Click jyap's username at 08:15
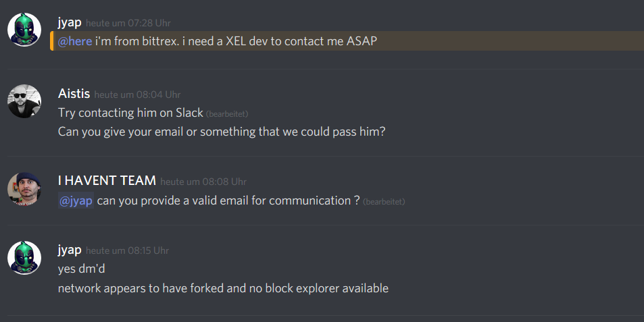Image resolution: width=644 pixels, height=322 pixels. pyautogui.click(x=70, y=250)
